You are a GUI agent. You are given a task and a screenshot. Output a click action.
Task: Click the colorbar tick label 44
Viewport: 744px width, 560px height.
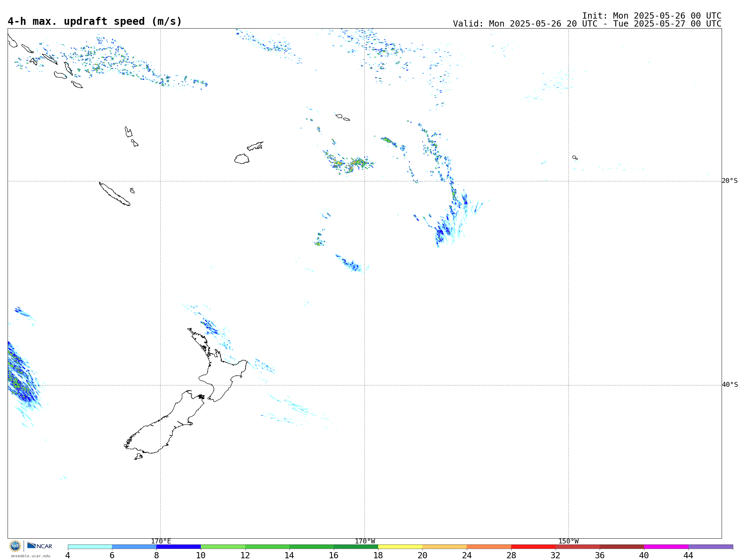(x=688, y=555)
